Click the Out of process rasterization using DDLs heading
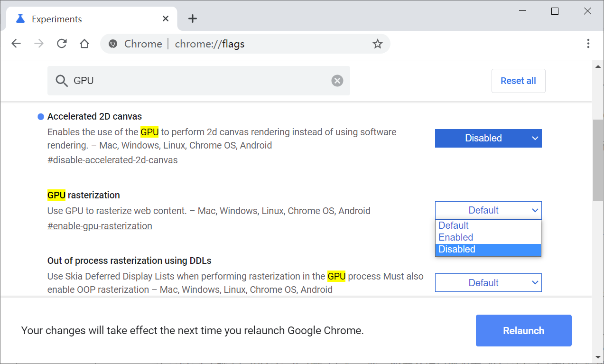Image resolution: width=604 pixels, height=364 pixels. [130, 261]
